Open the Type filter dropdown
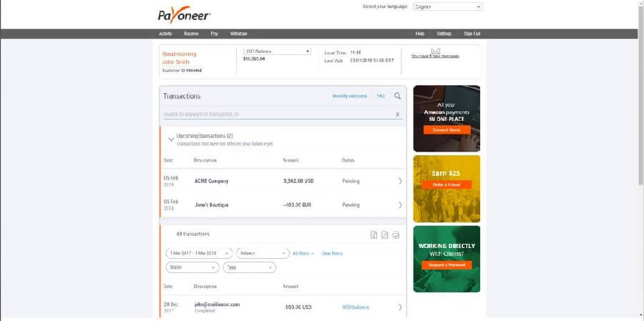 point(249,267)
